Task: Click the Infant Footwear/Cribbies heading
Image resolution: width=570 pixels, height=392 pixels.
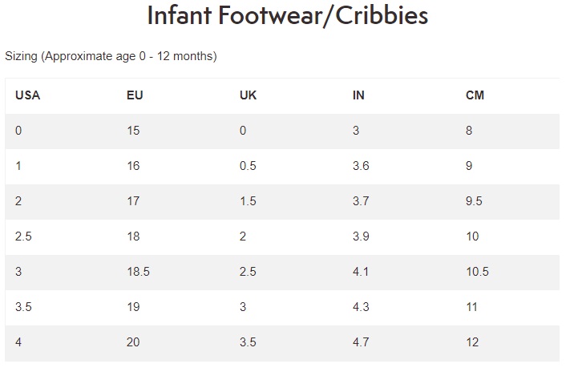Action: coord(287,15)
